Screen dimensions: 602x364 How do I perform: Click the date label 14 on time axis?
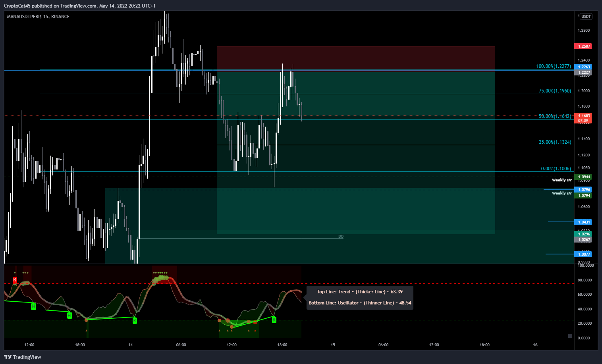click(130, 345)
